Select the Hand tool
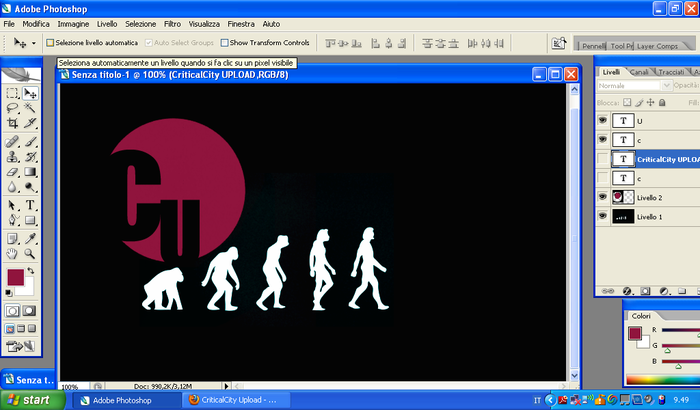700x410 pixels. [12, 254]
